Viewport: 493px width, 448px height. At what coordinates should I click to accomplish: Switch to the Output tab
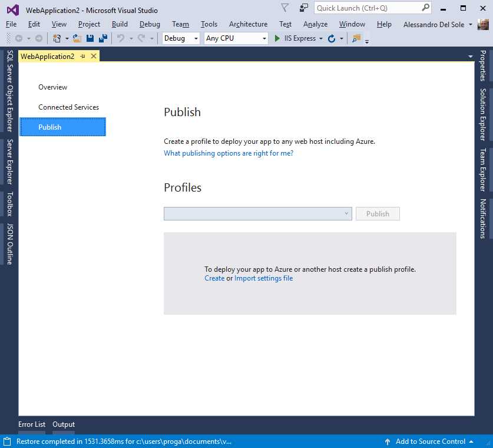[63, 424]
